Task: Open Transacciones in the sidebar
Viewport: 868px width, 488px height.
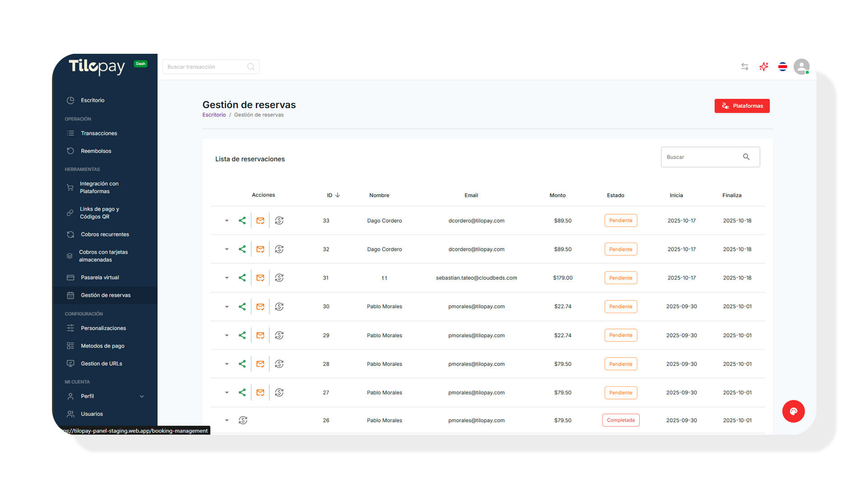Action: (x=99, y=133)
